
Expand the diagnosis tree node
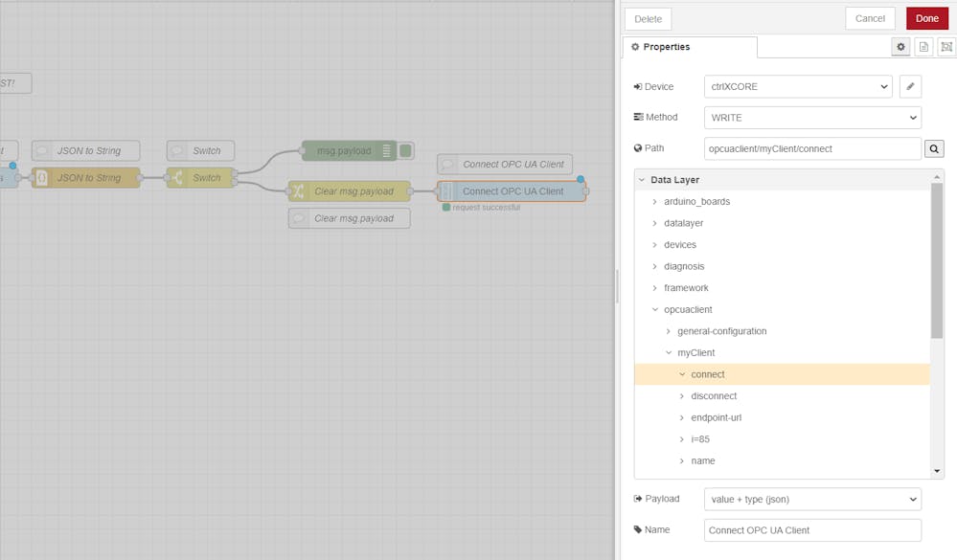point(654,266)
